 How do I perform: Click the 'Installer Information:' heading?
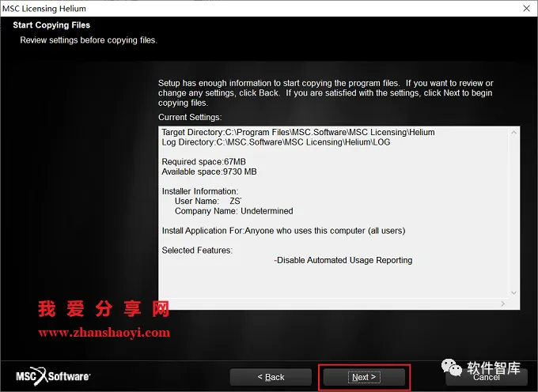point(199,191)
